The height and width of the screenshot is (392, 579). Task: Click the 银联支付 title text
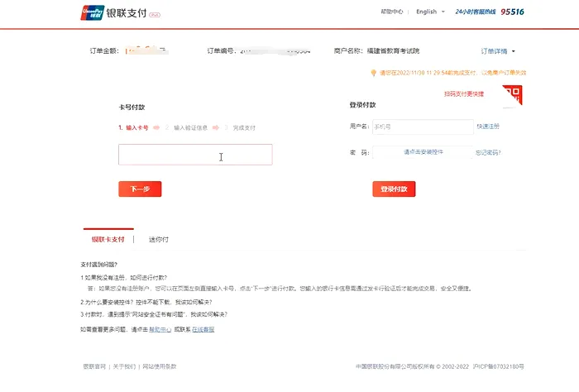click(x=127, y=13)
